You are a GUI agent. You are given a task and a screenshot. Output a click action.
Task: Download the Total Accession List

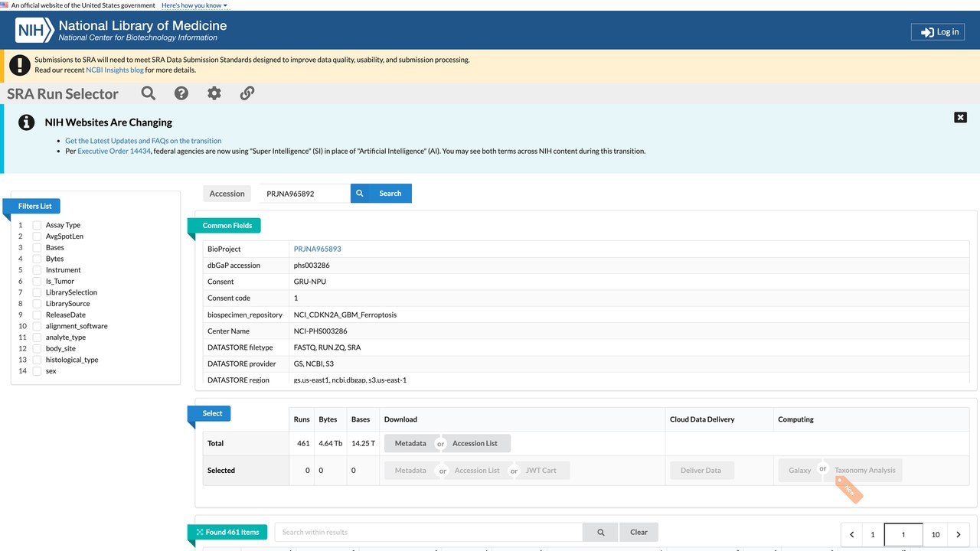click(475, 443)
